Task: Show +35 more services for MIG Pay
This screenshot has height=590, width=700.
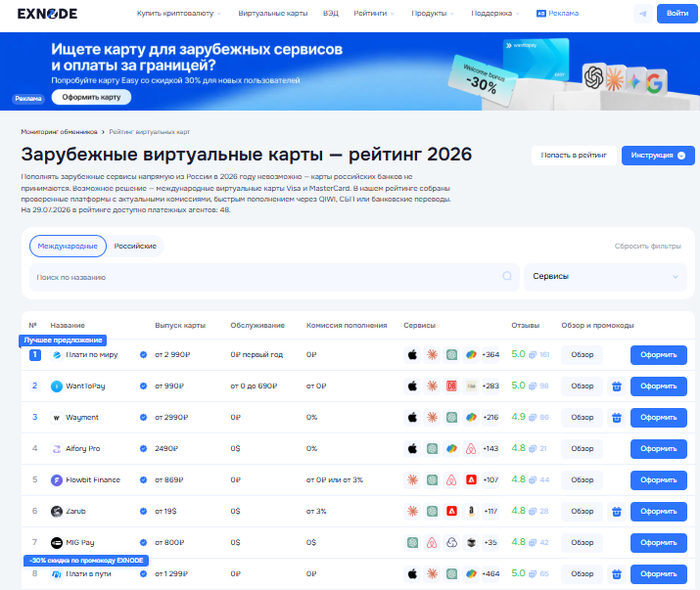Action: pyautogui.click(x=491, y=543)
